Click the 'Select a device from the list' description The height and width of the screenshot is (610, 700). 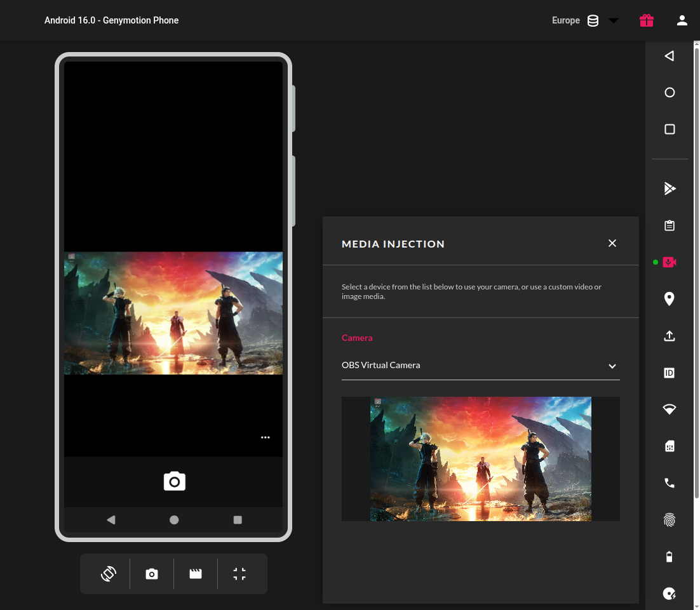[471, 291]
